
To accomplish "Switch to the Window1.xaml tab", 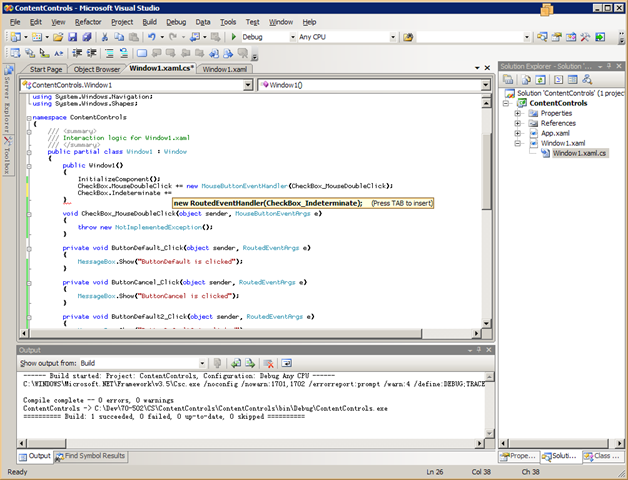I will (224, 69).
